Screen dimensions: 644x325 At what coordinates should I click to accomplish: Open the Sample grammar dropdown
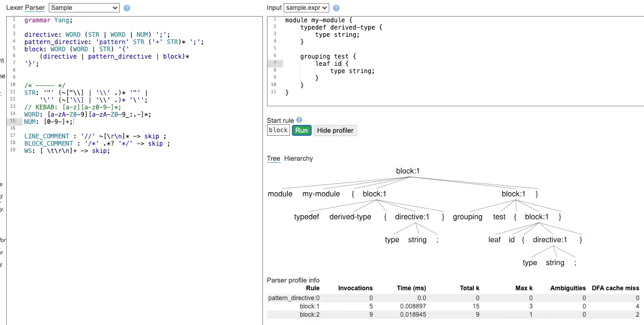tap(84, 8)
